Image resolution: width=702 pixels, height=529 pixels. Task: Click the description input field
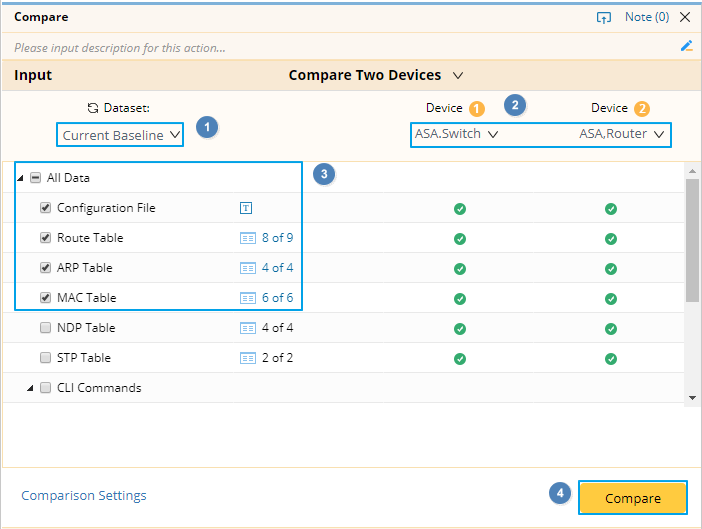click(340, 47)
